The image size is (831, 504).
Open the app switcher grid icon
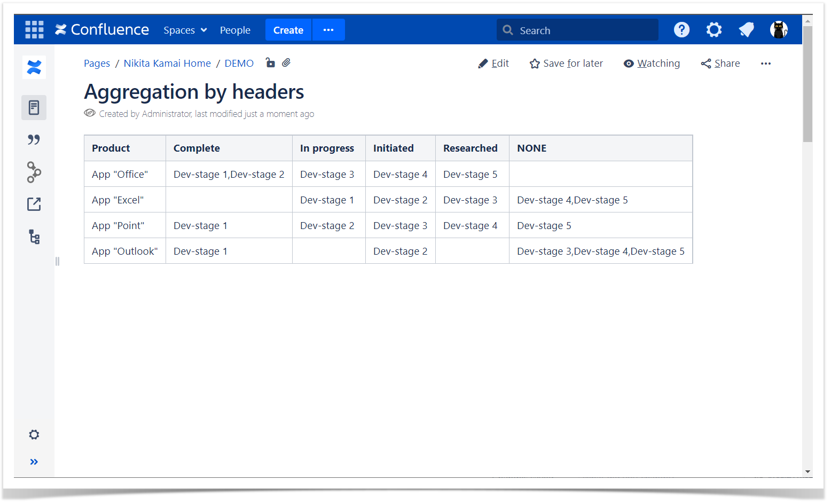pos(34,30)
